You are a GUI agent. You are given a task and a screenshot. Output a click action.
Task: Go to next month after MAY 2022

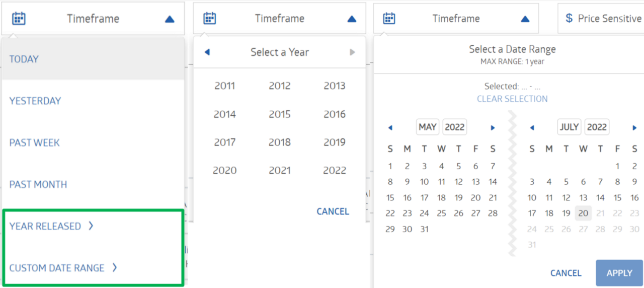click(x=493, y=128)
